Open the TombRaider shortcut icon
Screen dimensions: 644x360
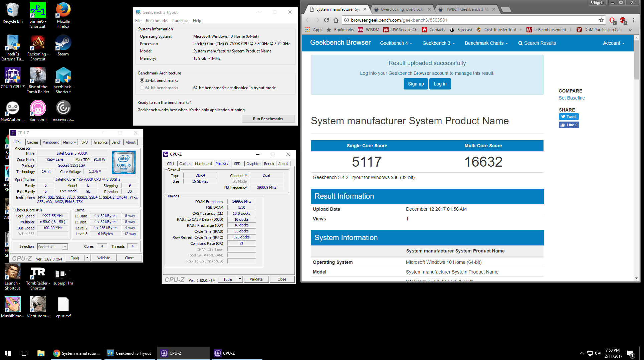[38, 277]
